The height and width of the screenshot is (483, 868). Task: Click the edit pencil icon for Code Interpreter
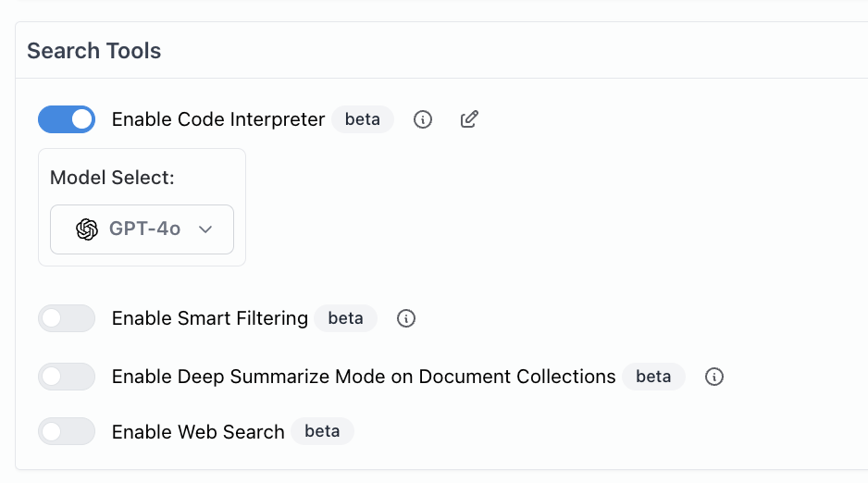[x=469, y=119]
